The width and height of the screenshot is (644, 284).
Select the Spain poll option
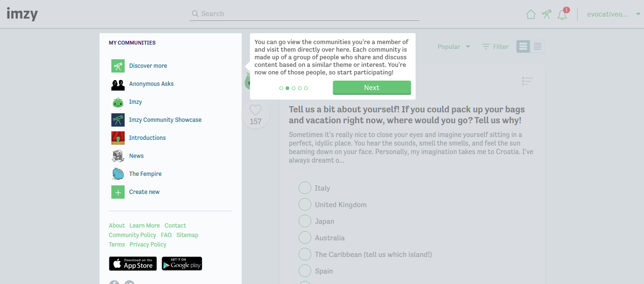point(305,271)
